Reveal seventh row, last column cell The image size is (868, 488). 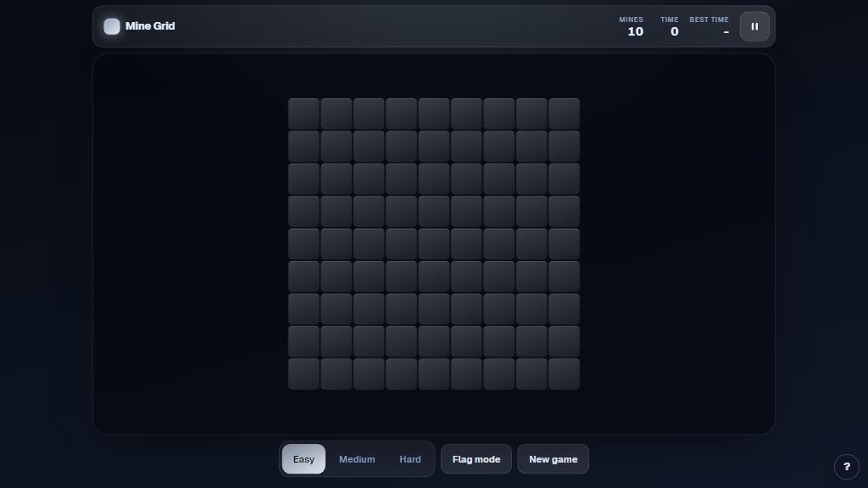pos(564,308)
